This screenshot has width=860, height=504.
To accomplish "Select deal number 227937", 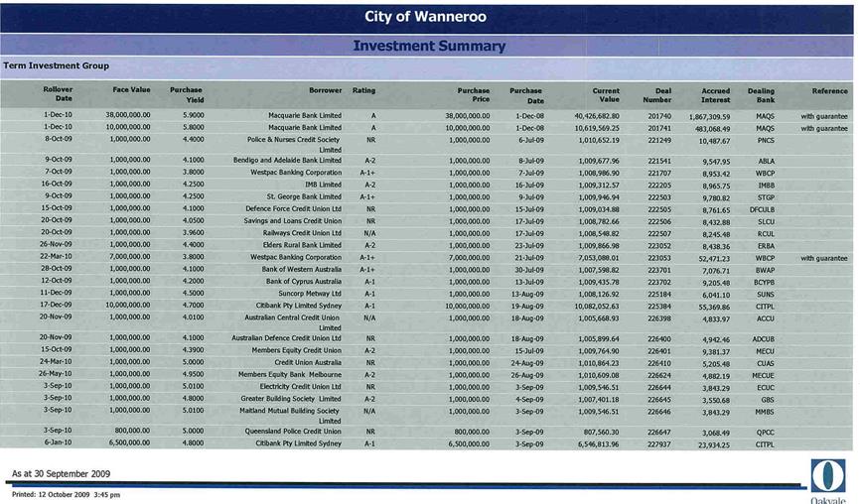I will [659, 444].
